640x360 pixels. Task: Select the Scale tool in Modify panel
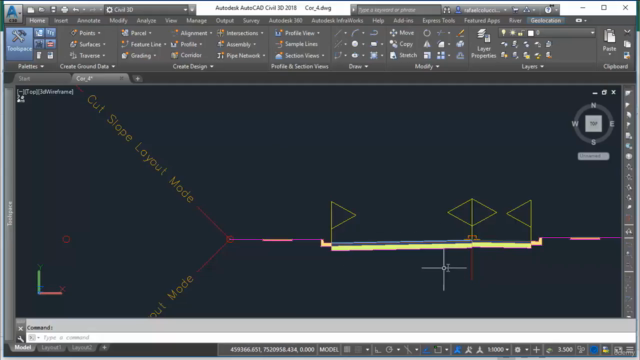pos(427,55)
